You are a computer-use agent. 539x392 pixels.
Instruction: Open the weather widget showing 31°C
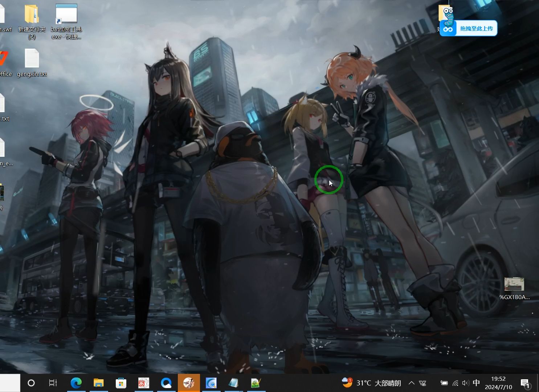click(x=371, y=383)
